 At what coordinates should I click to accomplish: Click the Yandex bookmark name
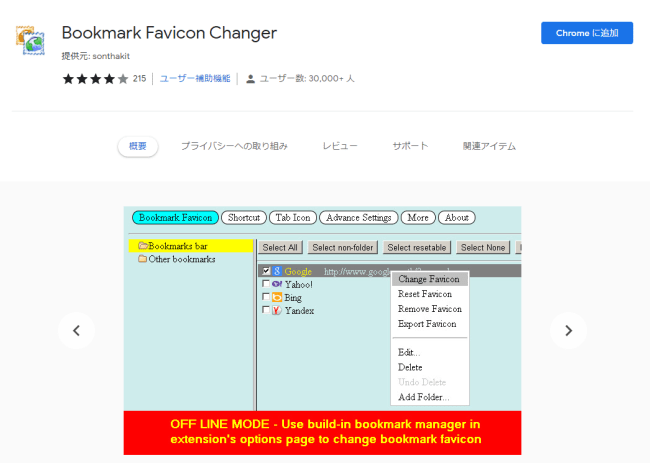click(x=299, y=310)
